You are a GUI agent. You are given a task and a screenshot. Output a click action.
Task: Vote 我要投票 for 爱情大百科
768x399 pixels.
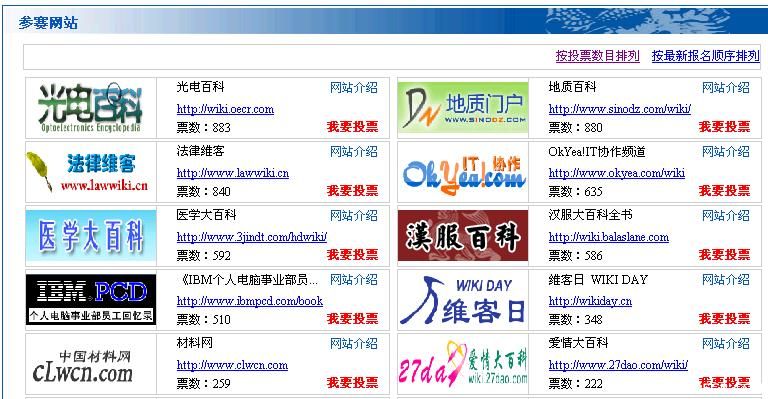point(724,382)
